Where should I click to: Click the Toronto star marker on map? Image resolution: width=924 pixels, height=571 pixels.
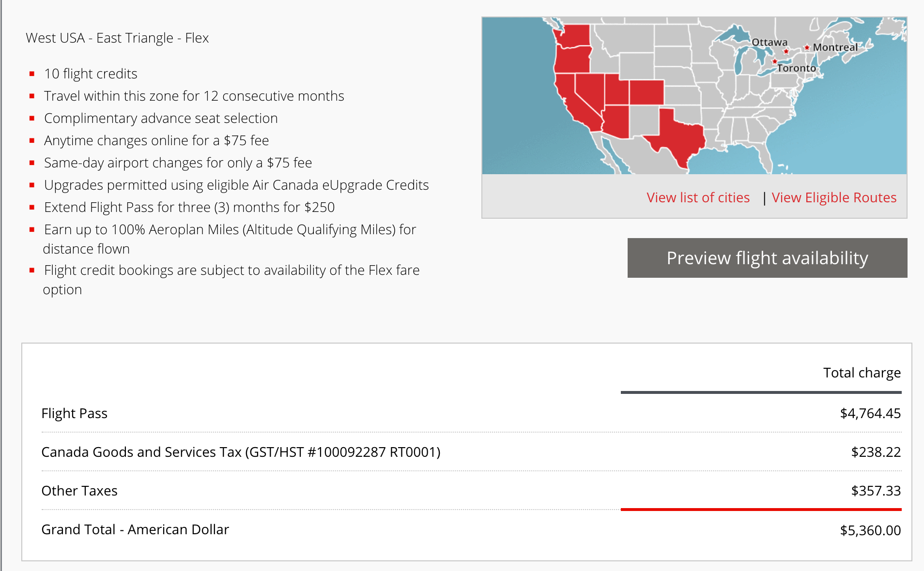(775, 61)
